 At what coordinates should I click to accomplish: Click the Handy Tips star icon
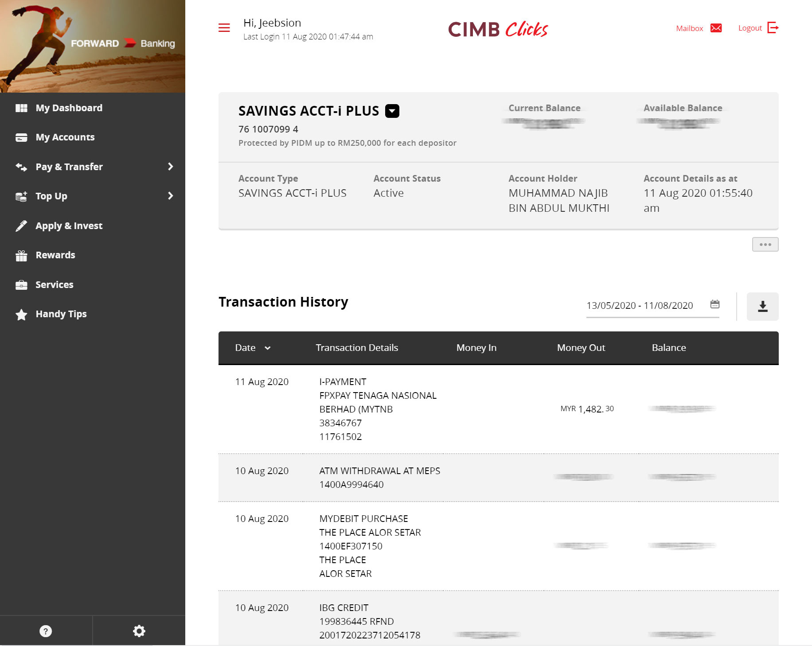coord(21,314)
